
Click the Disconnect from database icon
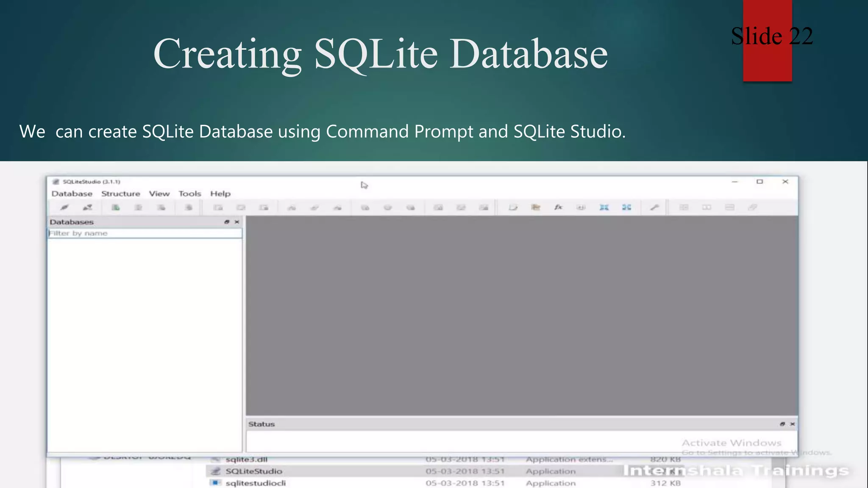[x=88, y=208]
